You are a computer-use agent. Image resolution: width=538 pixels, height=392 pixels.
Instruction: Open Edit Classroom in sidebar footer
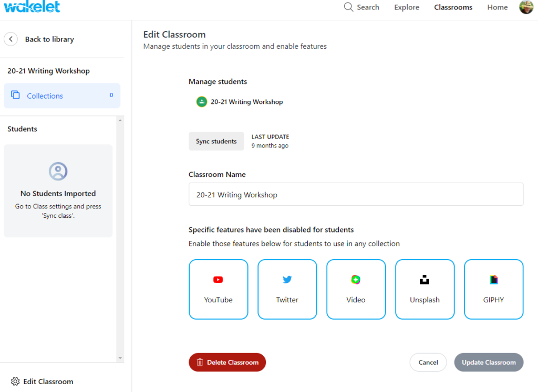[42, 382]
